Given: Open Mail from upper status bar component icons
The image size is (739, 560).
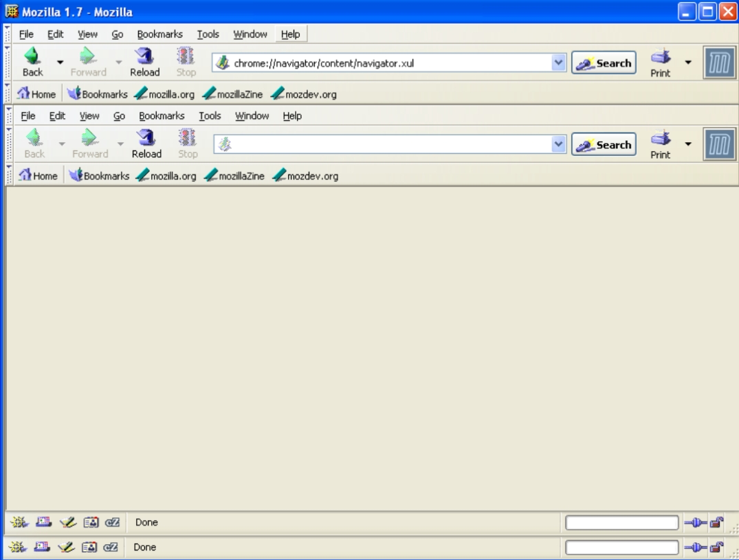Looking at the screenshot, I should [43, 522].
